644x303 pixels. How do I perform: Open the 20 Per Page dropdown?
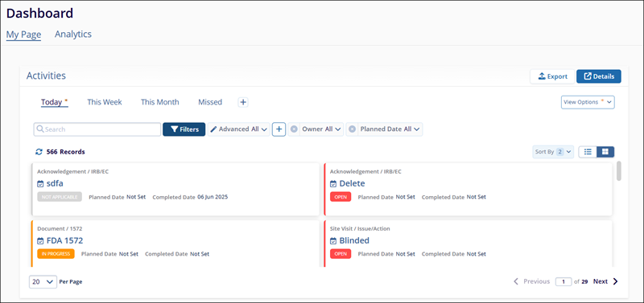(43, 281)
